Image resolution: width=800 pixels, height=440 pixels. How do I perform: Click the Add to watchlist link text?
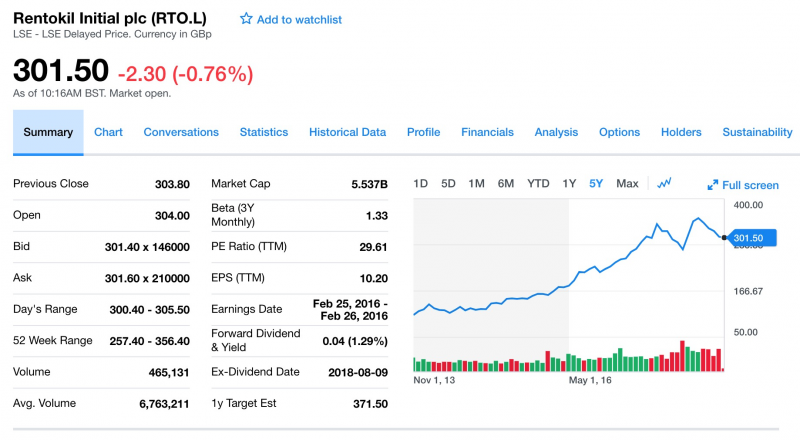[x=299, y=20]
